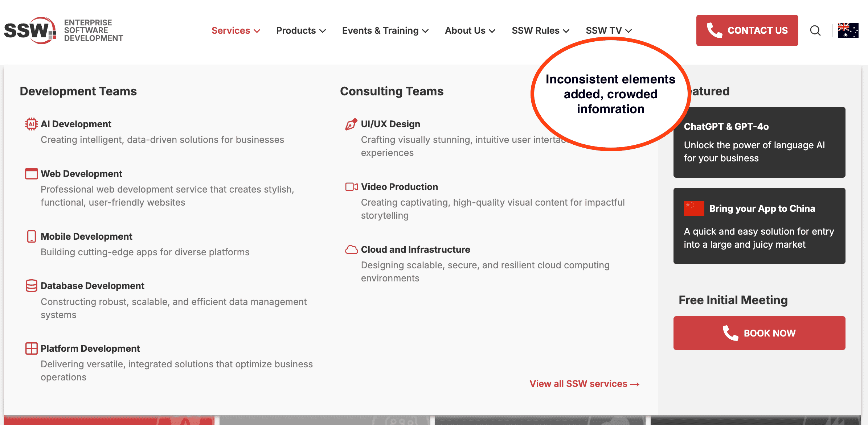The image size is (868, 425).
Task: Click 'Constructing robust, scalable' database description
Action: point(174,308)
